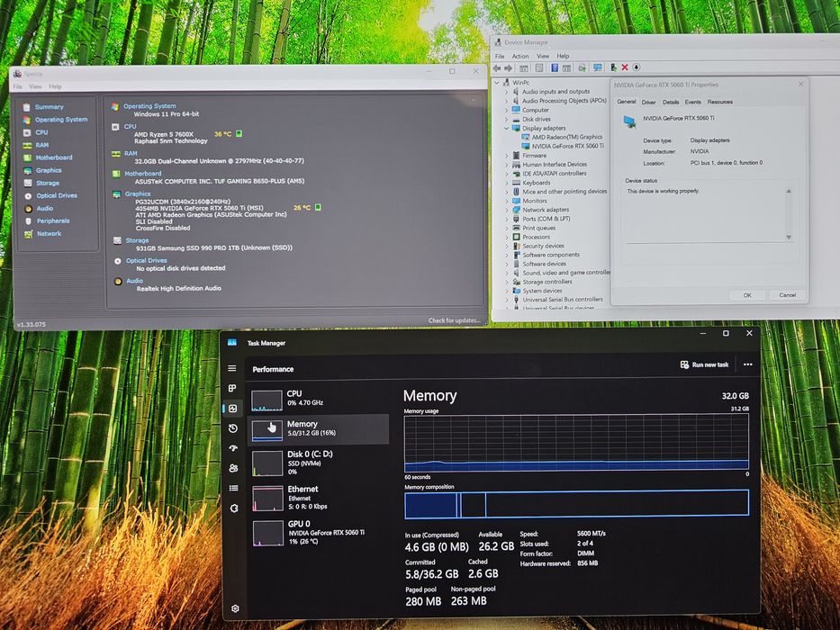Expand Firmware node in Device Manager
The height and width of the screenshot is (630, 840).
pos(507,156)
